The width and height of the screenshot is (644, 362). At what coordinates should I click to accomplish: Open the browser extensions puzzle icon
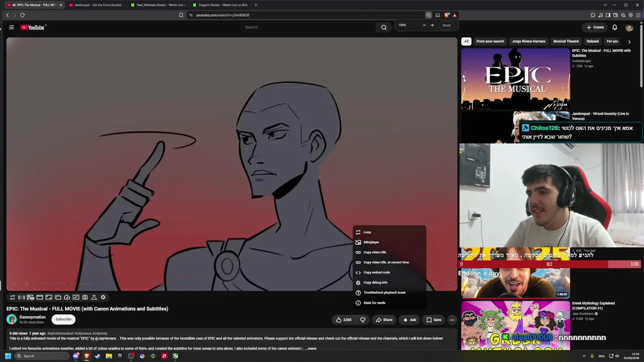tap(593, 15)
